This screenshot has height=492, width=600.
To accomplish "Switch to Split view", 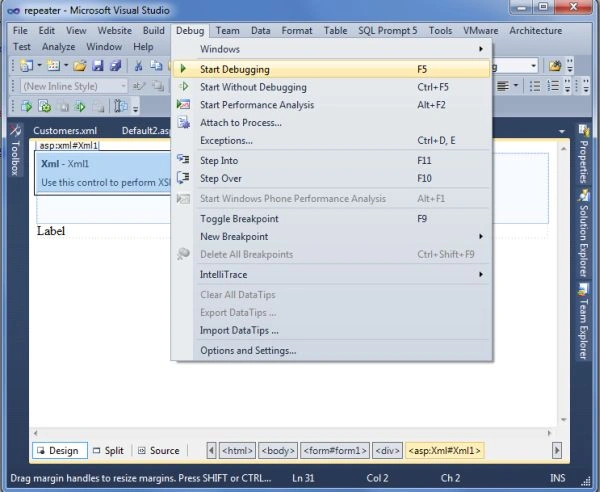I will 109,451.
